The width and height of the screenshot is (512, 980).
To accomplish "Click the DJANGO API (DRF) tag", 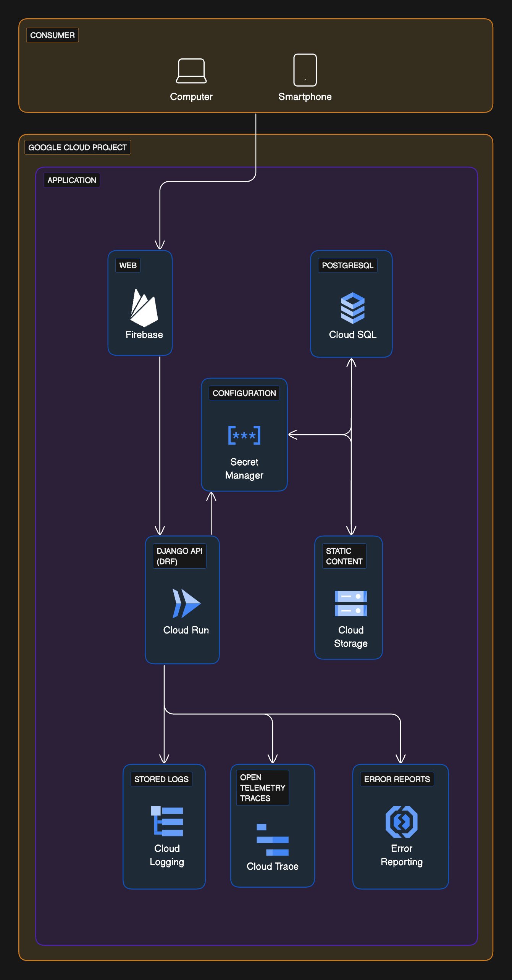I will pyautogui.click(x=179, y=556).
